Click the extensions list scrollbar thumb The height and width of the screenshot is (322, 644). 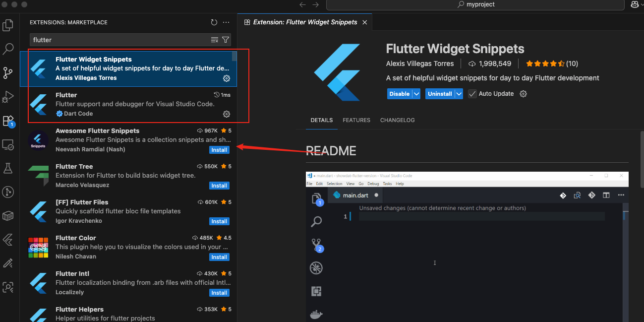(x=234, y=56)
